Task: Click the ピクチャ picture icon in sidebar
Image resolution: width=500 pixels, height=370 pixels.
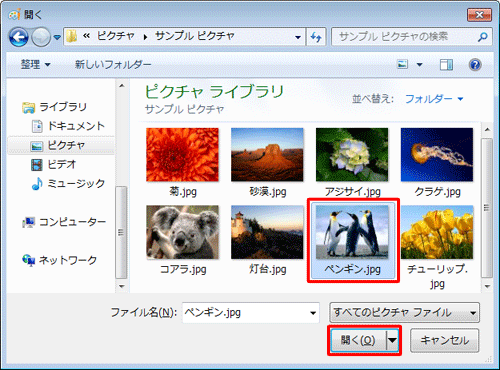Action: (x=37, y=146)
